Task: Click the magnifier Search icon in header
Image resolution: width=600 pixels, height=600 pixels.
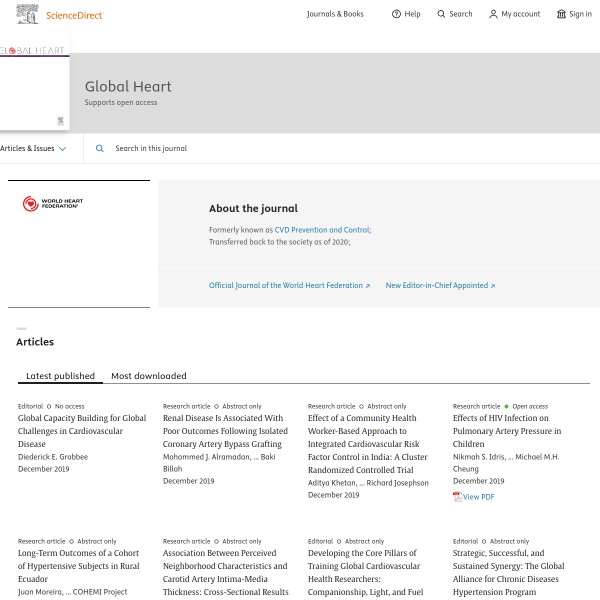Action: (441, 14)
